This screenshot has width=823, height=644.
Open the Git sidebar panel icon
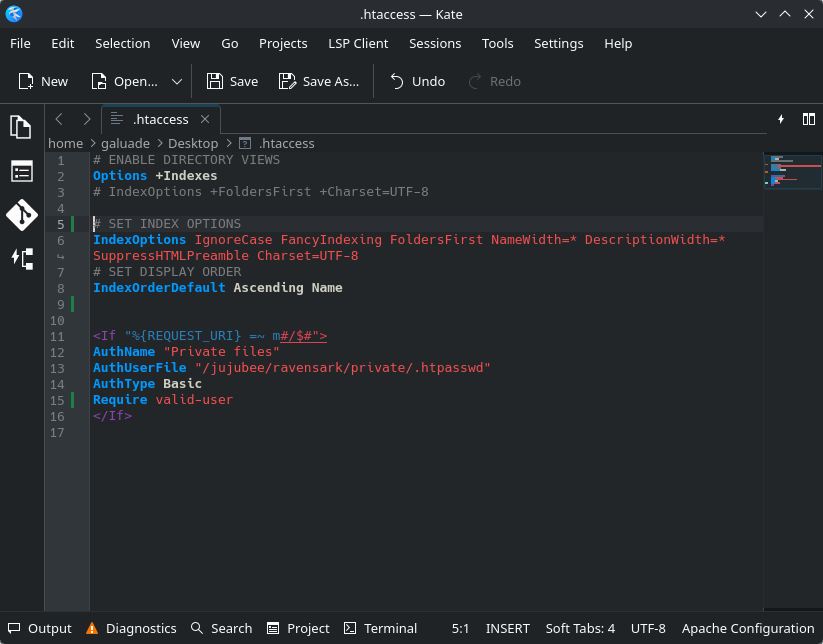coord(21,215)
